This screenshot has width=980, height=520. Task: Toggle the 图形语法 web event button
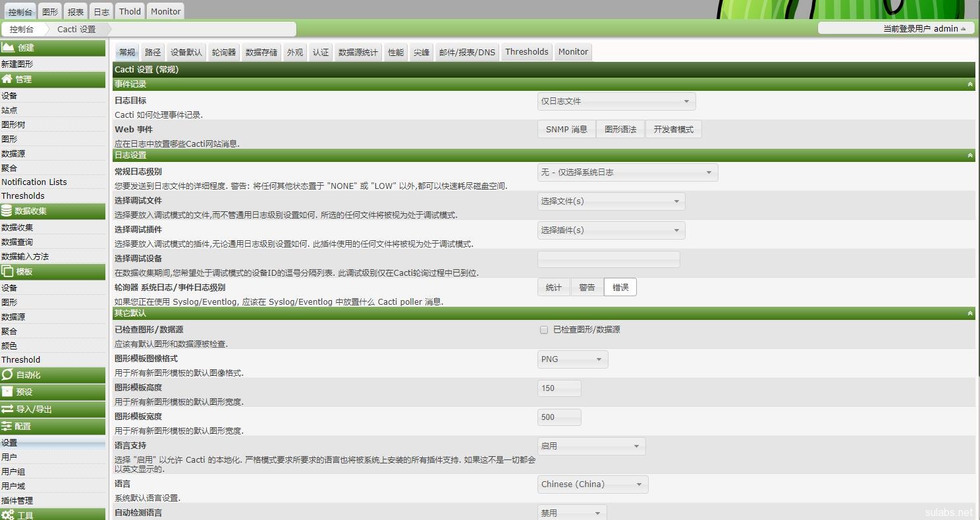pos(620,130)
